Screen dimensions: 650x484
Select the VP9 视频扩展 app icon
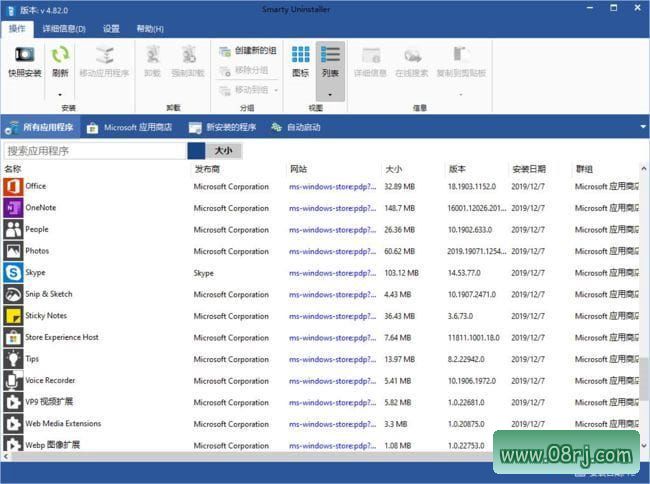pyautogui.click(x=13, y=402)
